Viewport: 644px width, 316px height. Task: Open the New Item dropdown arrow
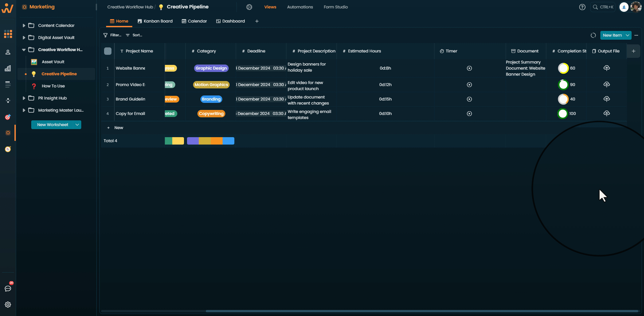pyautogui.click(x=628, y=35)
